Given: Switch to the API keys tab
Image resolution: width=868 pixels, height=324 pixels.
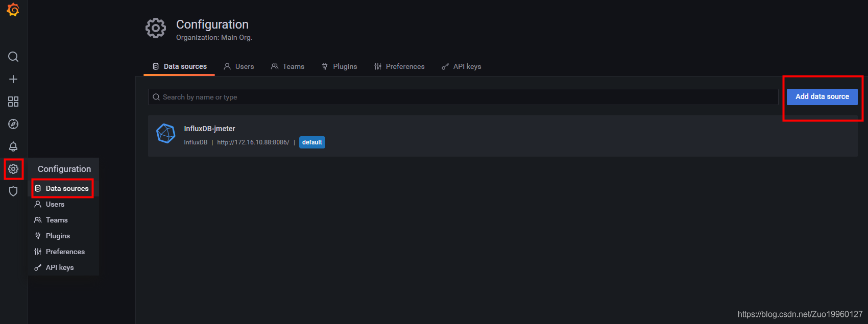Looking at the screenshot, I should click(461, 66).
